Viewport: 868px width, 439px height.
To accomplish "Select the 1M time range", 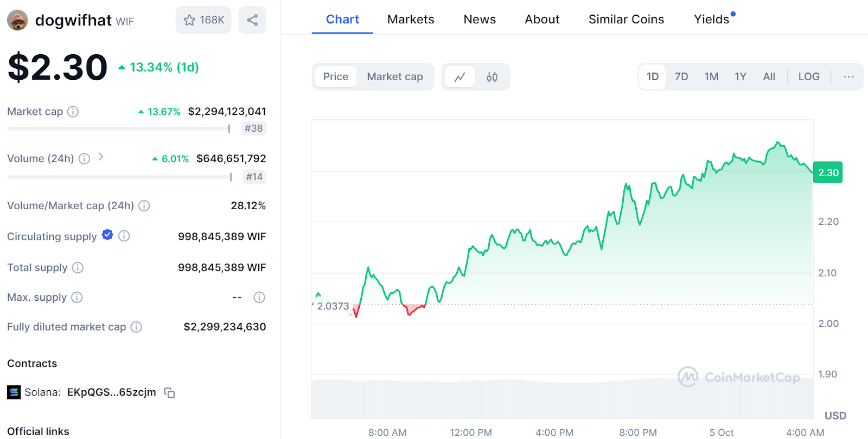I will (x=711, y=77).
